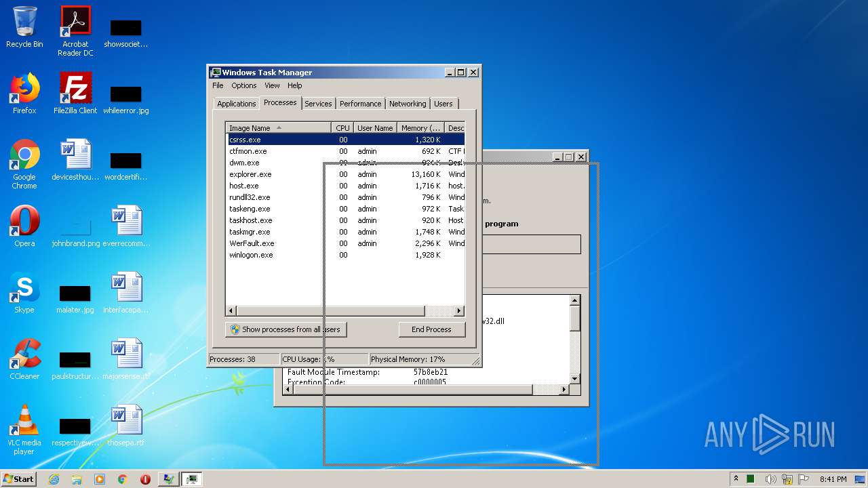868x488 pixels.
Task: Select host.exe process row
Action: tap(346, 186)
